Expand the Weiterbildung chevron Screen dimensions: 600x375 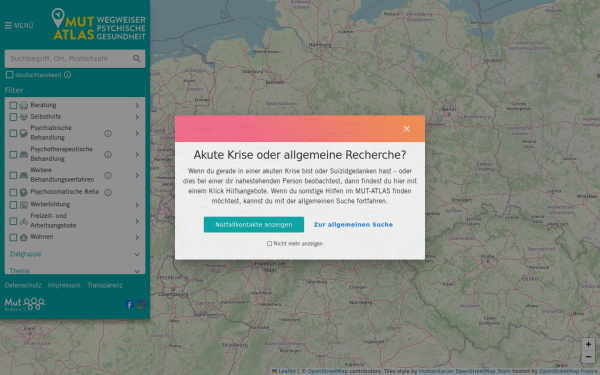click(137, 205)
